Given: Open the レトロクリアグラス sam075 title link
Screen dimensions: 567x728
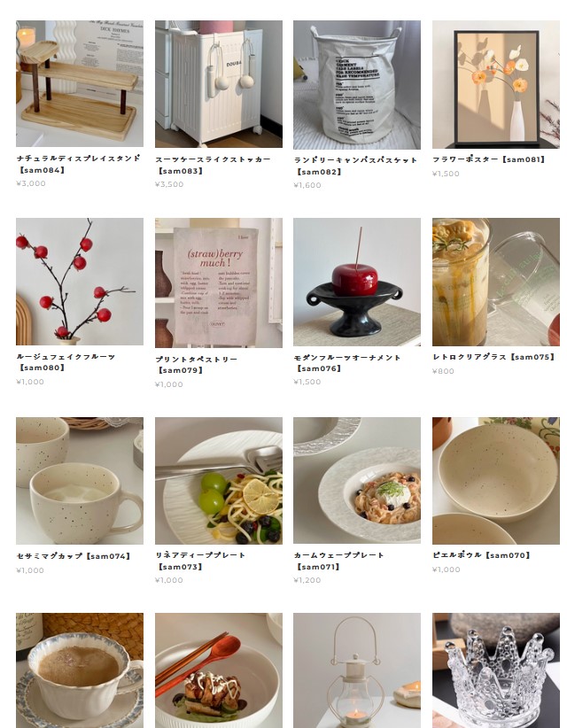Looking at the screenshot, I should (x=493, y=357).
